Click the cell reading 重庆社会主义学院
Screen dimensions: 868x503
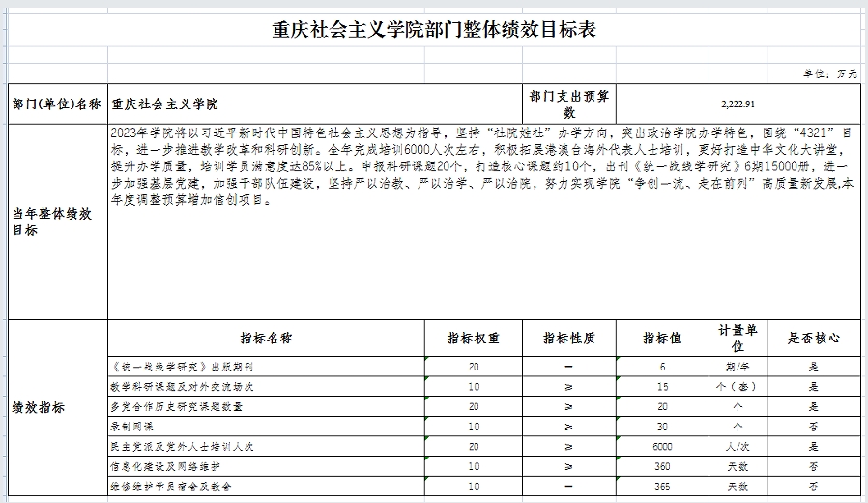point(315,104)
